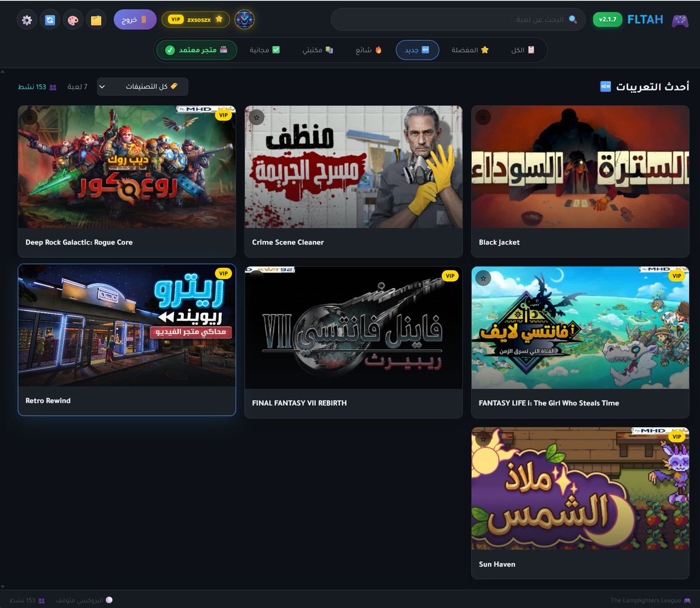This screenshot has height=608, width=700.
Task: Click the Retro Rewind title
Action: (x=48, y=401)
